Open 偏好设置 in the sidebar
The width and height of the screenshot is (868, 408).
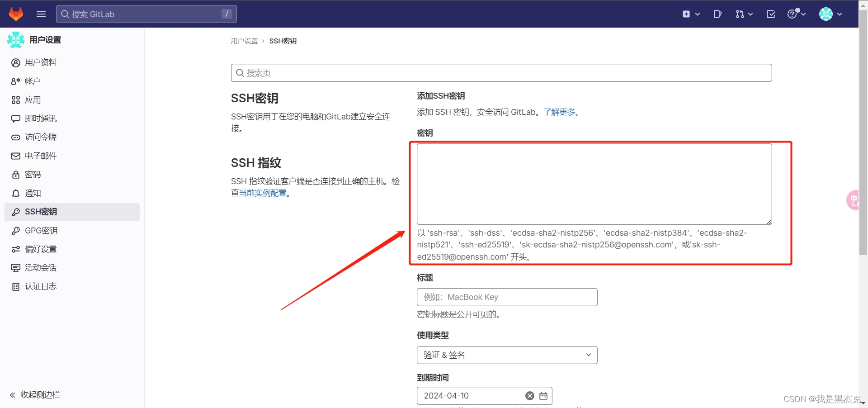[72, 249]
